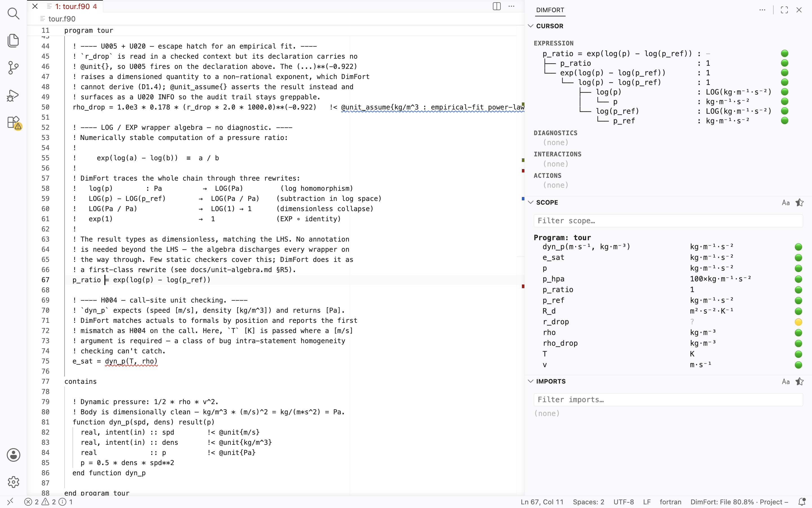Open the Search view in activity bar
Screen dimensions: 812x508
coord(14,14)
